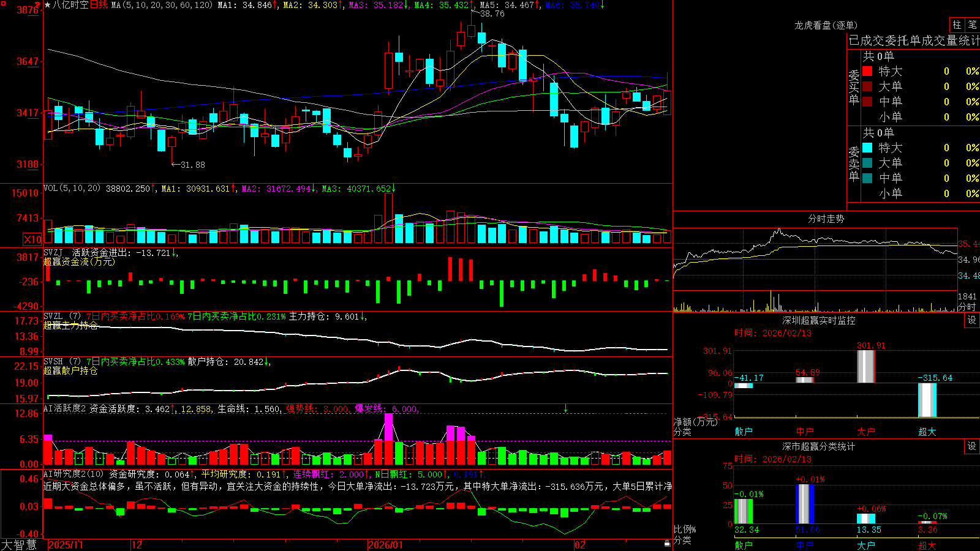Click the 资金活跃度: 3.462 value
This screenshot has width=980, height=551.
point(130,408)
